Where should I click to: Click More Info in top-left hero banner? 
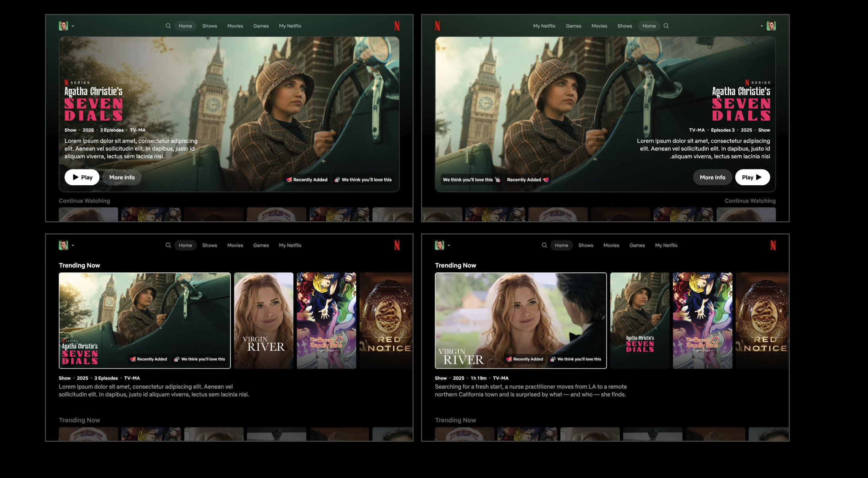(x=122, y=177)
